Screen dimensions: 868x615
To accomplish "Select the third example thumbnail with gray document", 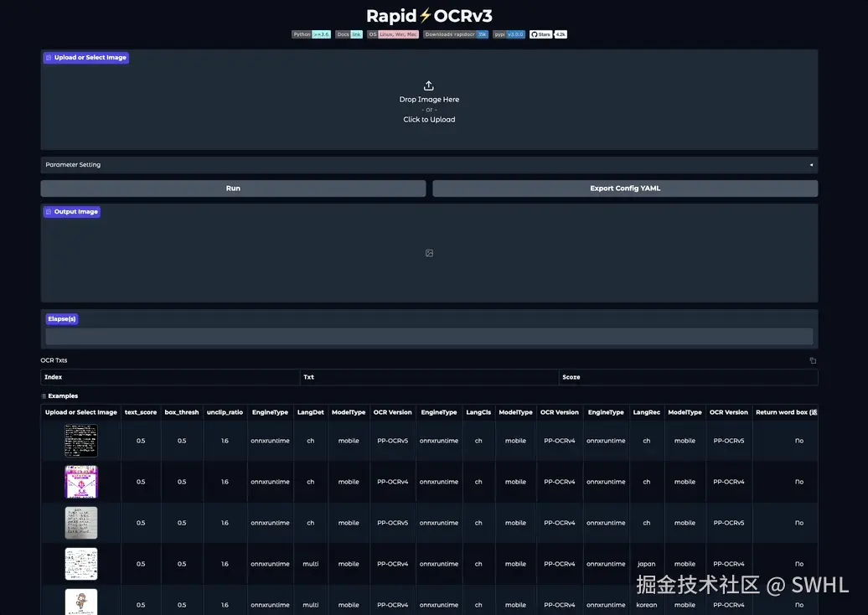I will [81, 523].
